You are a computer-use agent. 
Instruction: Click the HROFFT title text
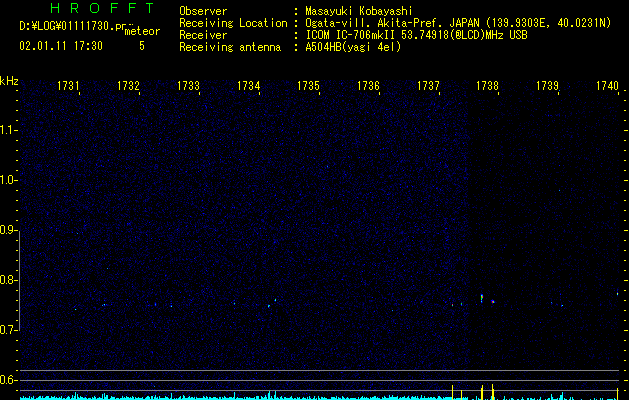click(x=102, y=8)
